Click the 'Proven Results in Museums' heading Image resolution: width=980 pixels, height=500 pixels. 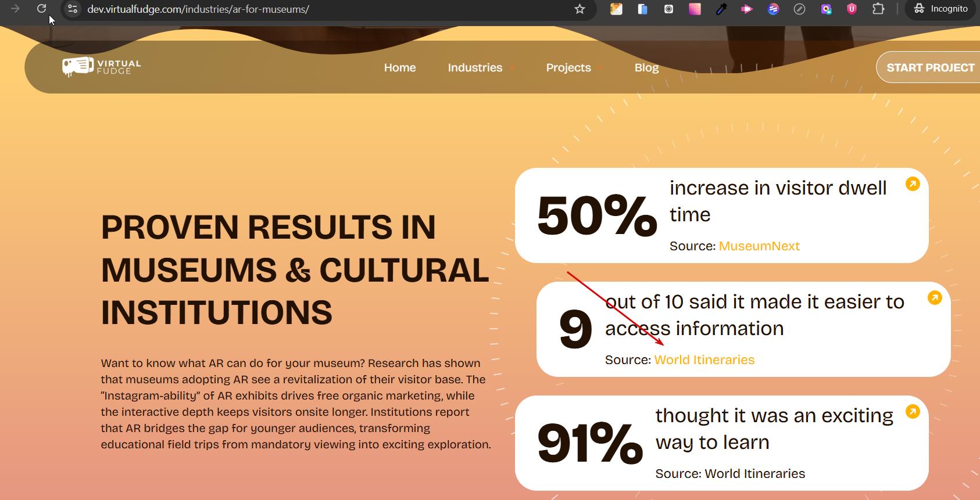click(x=295, y=269)
